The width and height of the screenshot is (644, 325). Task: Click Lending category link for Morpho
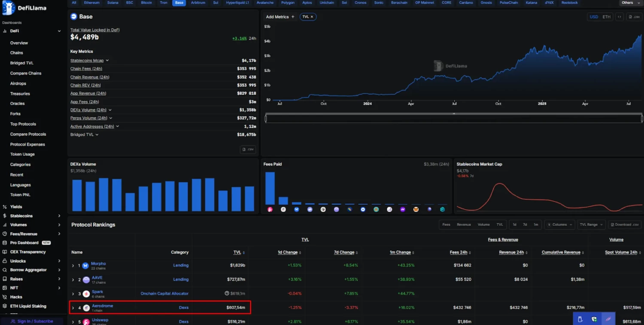pos(181,265)
